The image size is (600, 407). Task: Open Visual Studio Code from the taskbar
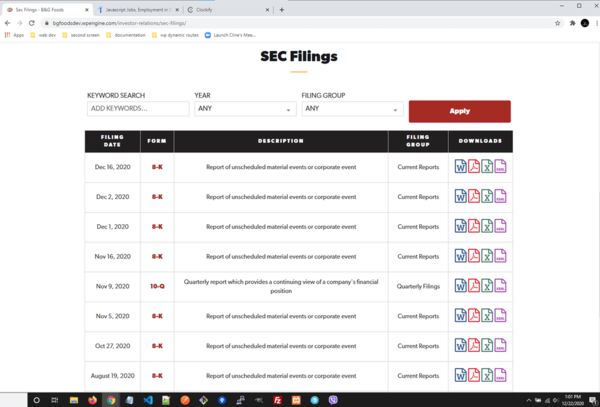tap(148, 400)
